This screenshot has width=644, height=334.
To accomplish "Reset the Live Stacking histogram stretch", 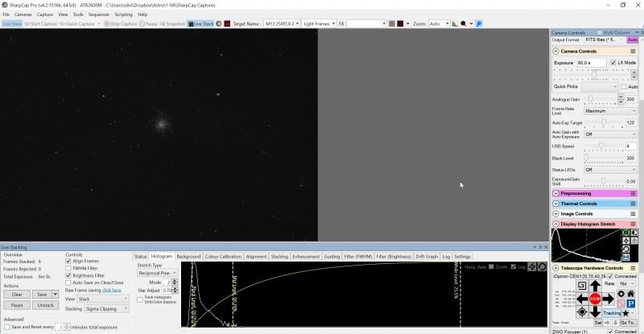I will 542,267.
